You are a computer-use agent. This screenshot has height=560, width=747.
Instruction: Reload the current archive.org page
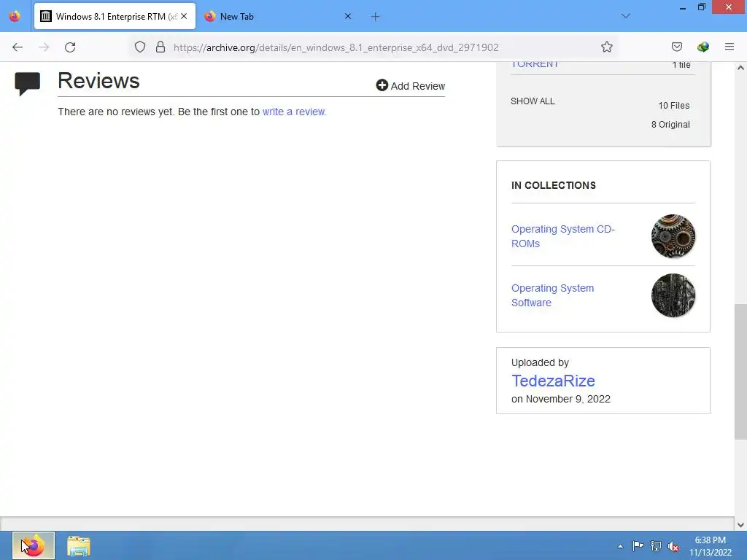70,47
